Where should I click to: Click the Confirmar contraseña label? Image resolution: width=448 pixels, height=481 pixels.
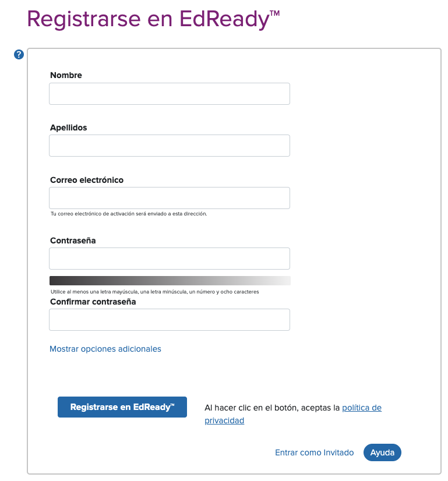pos(93,302)
